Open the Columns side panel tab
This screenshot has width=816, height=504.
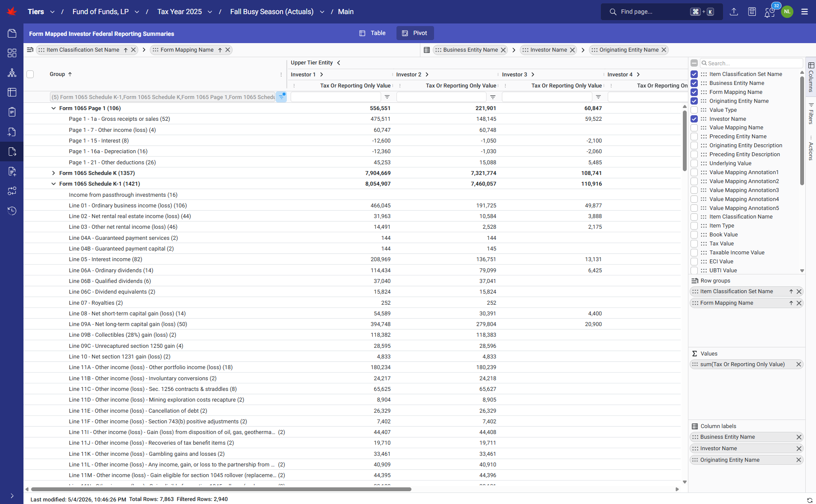(811, 77)
